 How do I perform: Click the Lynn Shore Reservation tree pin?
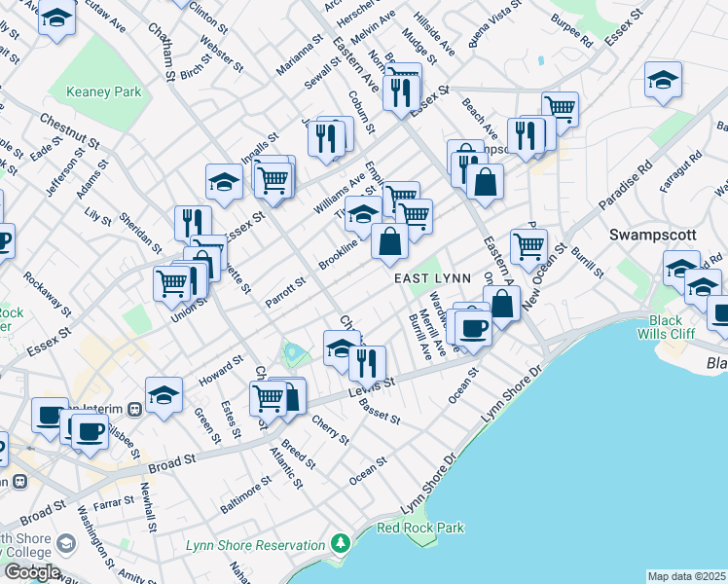pos(341,544)
